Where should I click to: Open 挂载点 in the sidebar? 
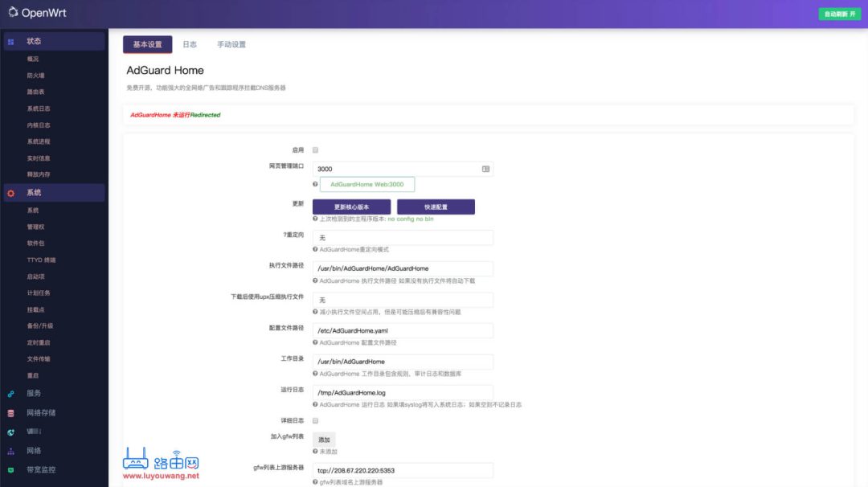point(36,309)
